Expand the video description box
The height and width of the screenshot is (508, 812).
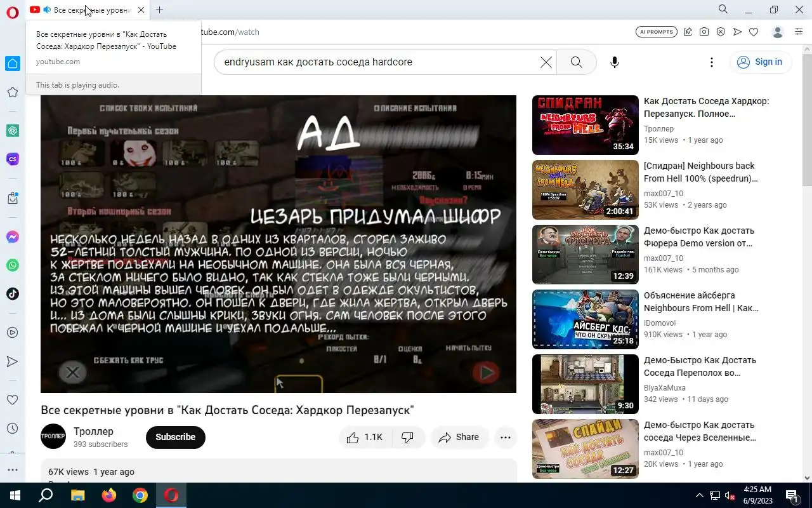(278, 471)
